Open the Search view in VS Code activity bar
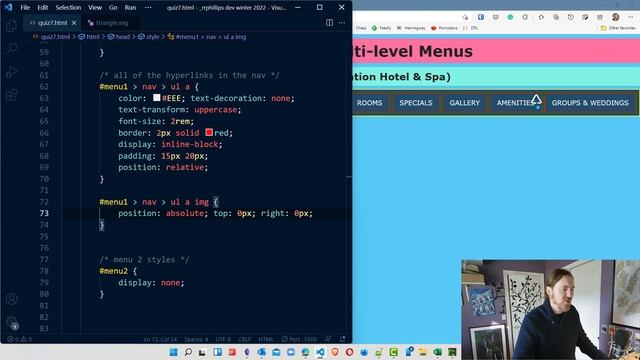The image size is (640, 360). click(x=11, y=48)
